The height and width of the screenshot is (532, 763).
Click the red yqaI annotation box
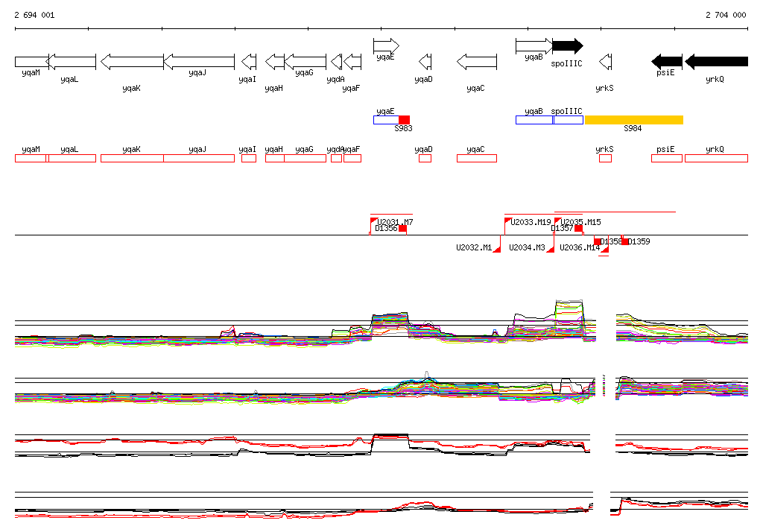pyautogui.click(x=249, y=158)
